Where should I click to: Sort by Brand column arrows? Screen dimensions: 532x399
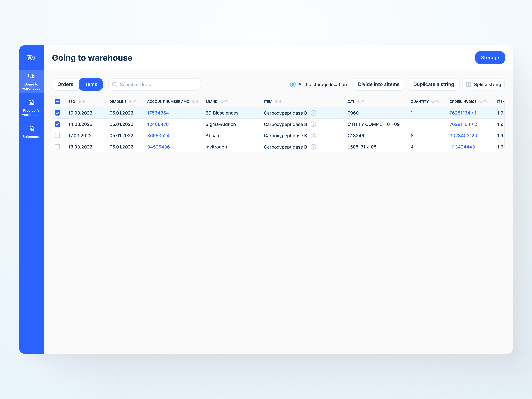point(224,101)
